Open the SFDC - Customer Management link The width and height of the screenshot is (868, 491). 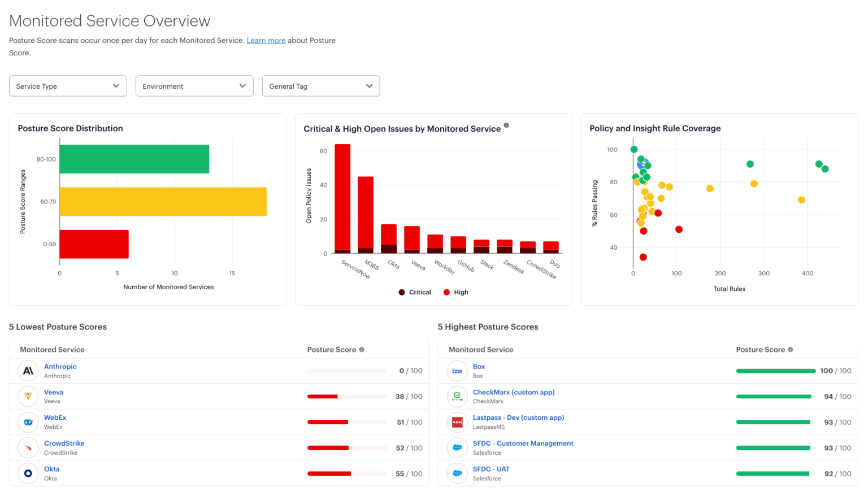pyautogui.click(x=523, y=443)
